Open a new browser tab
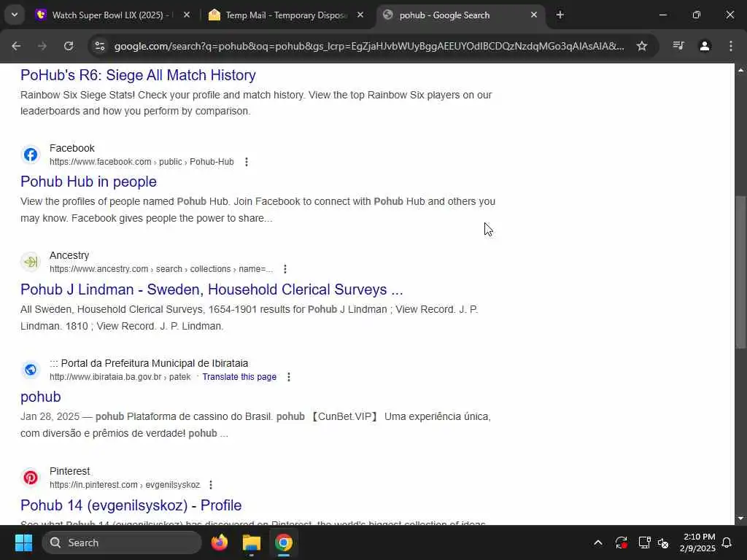747x560 pixels. tap(560, 15)
